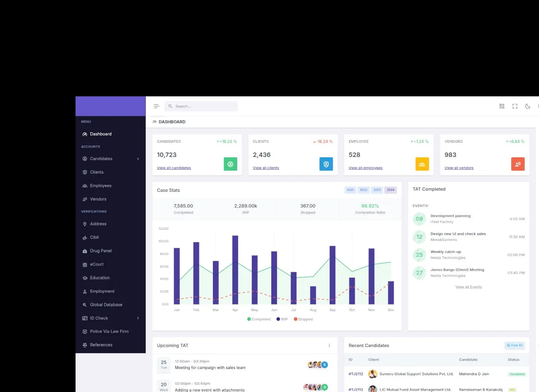The height and width of the screenshot is (392, 539).
Task: Follow the View all vendors link
Action: 459,168
